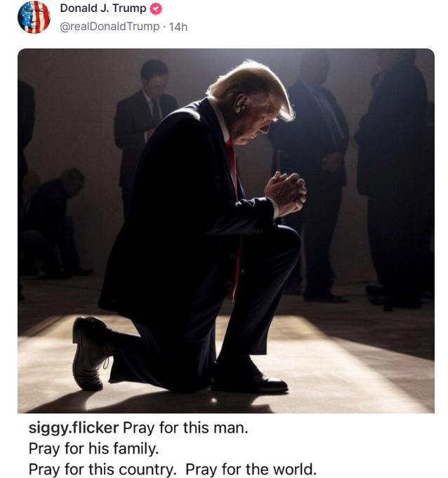Open the attached post image

pos(225,230)
